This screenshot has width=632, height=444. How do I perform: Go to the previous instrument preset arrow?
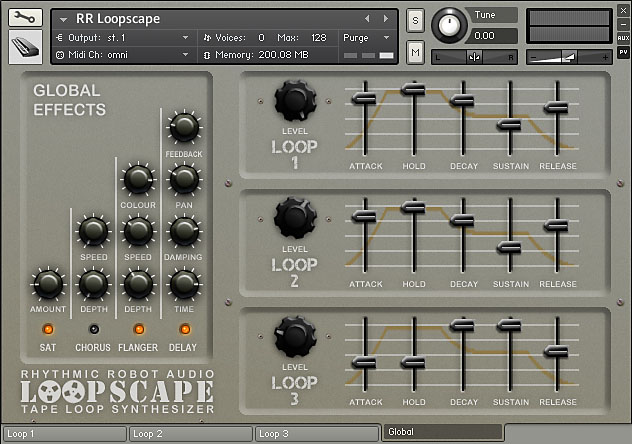pos(367,19)
